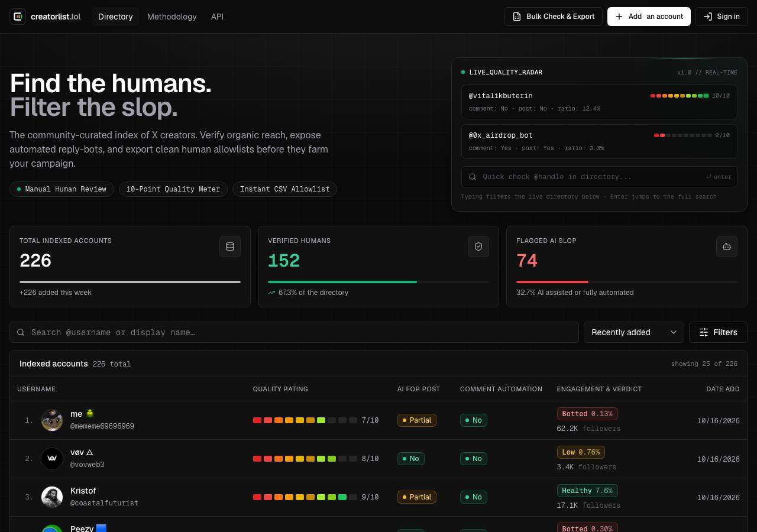Screen dimensions: 757x532
Task: Click the Engagement & Verdict column header
Action: click(x=599, y=389)
